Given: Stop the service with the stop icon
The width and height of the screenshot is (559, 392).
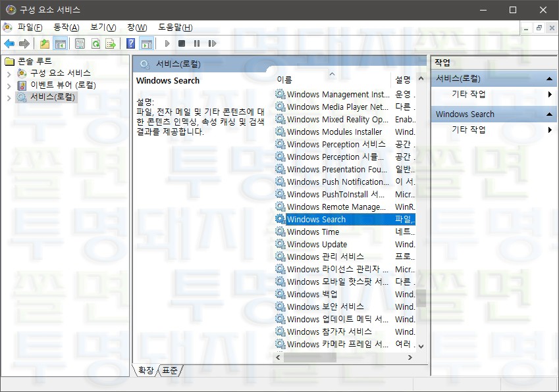Looking at the screenshot, I should [182, 43].
